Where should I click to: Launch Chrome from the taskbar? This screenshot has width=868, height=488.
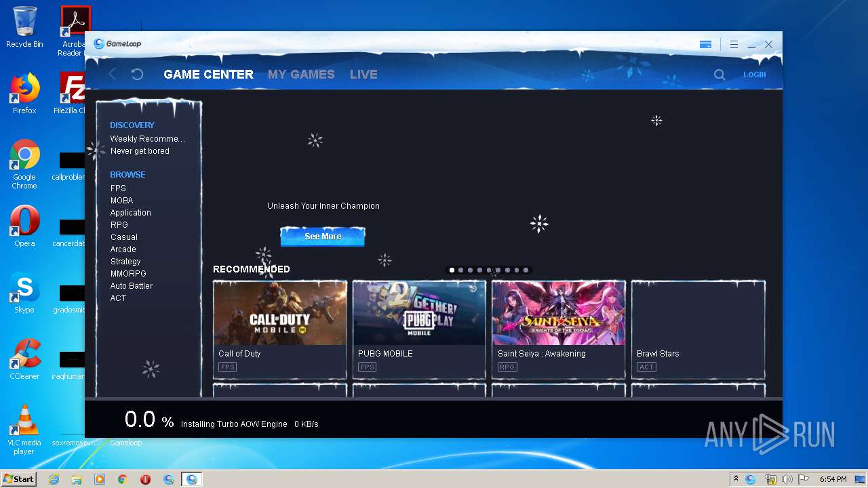[x=123, y=479]
